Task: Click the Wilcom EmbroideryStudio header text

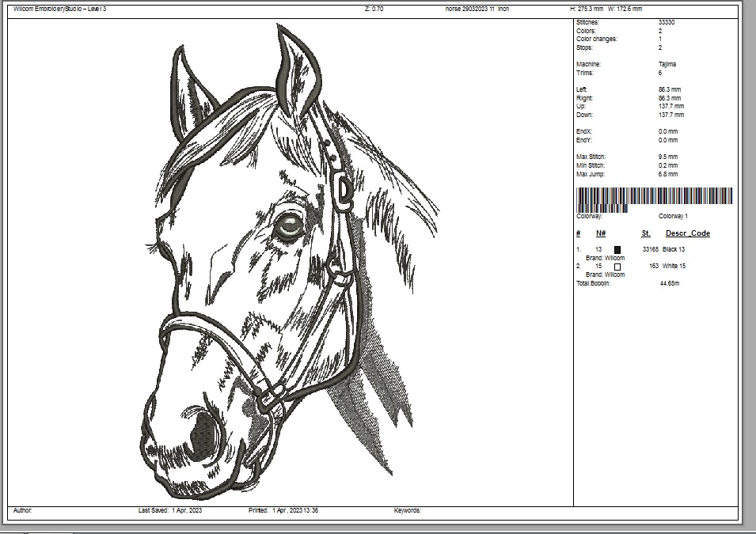Action: tap(59, 9)
